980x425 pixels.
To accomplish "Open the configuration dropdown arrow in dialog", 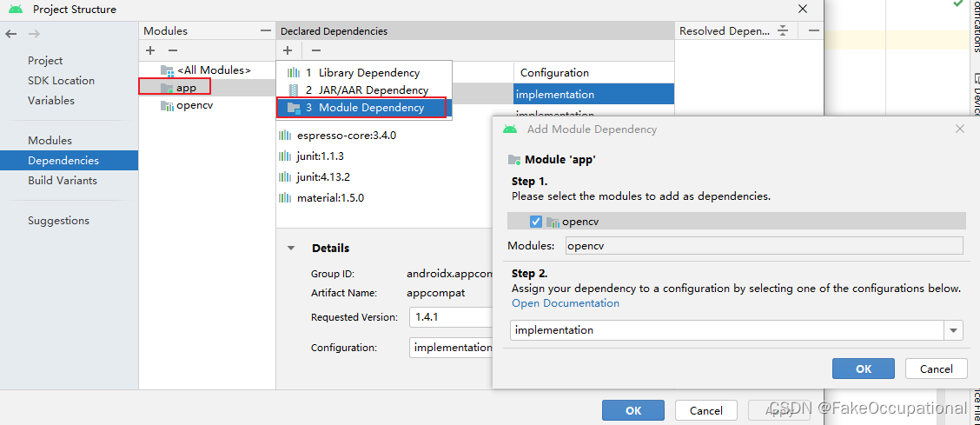I will (x=953, y=330).
